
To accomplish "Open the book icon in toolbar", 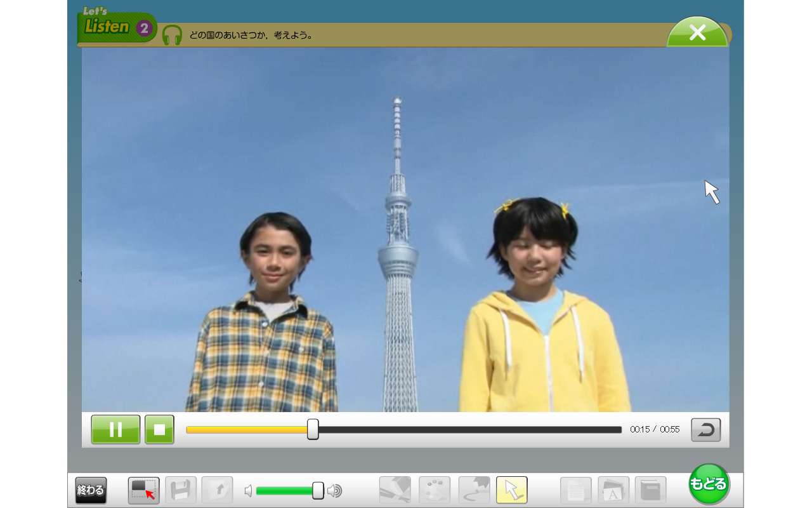I will click(x=650, y=490).
